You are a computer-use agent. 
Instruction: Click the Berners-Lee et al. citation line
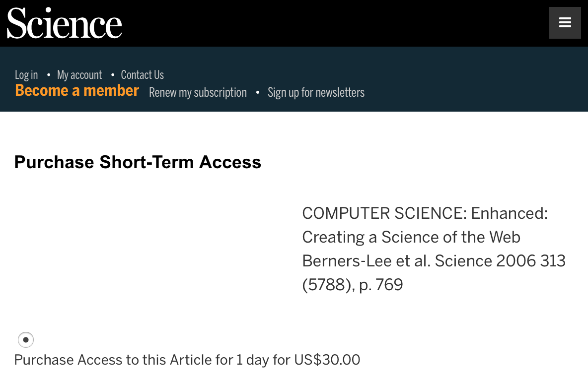tap(434, 261)
